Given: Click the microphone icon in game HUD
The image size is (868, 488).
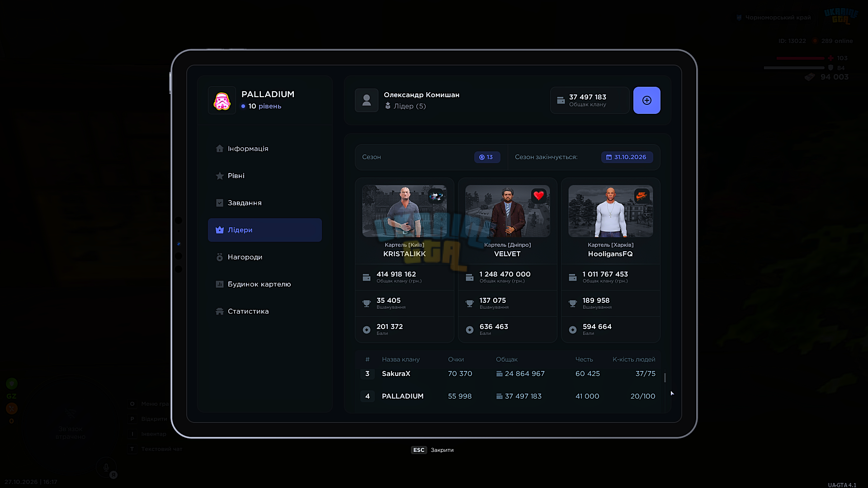Looking at the screenshot, I should (106, 468).
